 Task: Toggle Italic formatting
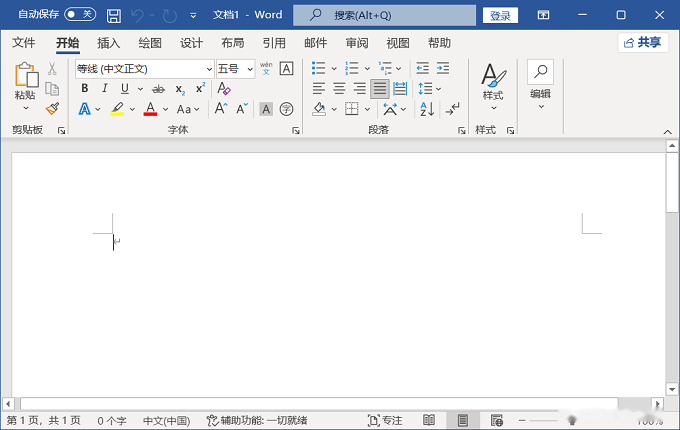click(105, 88)
